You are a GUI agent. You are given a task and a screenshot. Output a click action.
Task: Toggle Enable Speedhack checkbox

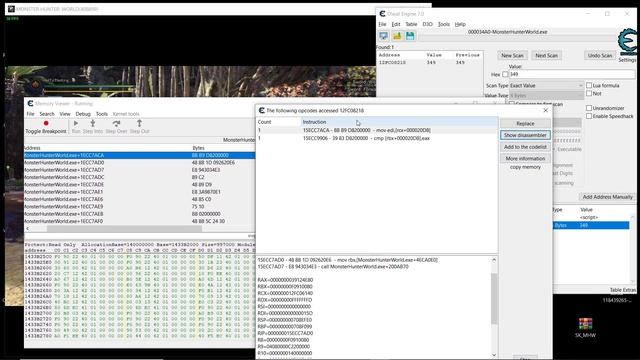(x=589, y=116)
